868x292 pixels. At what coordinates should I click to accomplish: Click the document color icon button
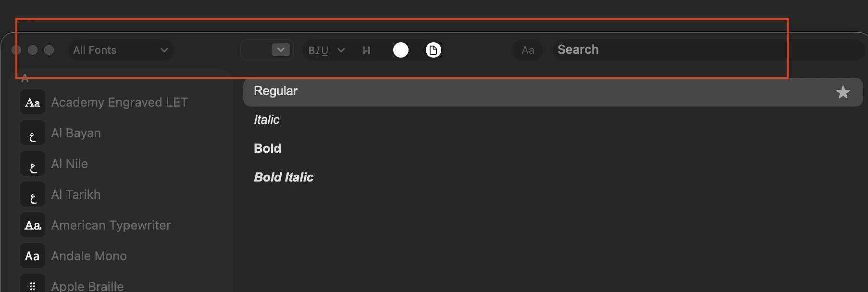click(x=433, y=50)
